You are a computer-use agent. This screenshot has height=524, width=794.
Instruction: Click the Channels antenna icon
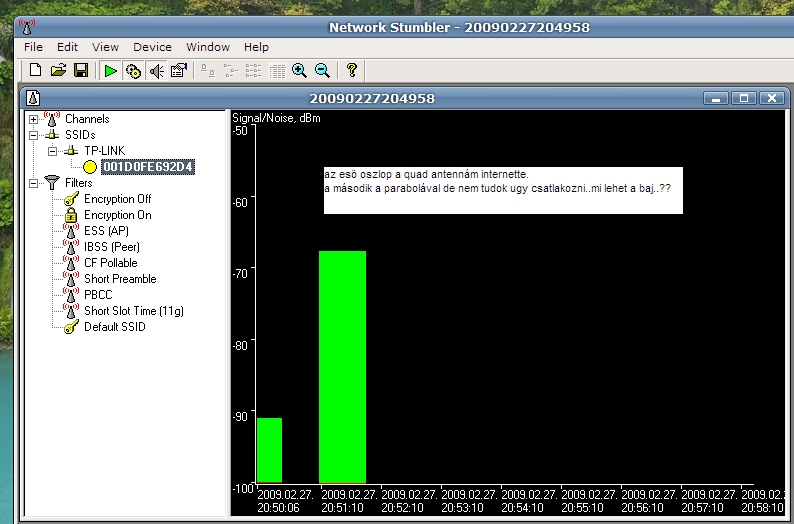[x=52, y=119]
